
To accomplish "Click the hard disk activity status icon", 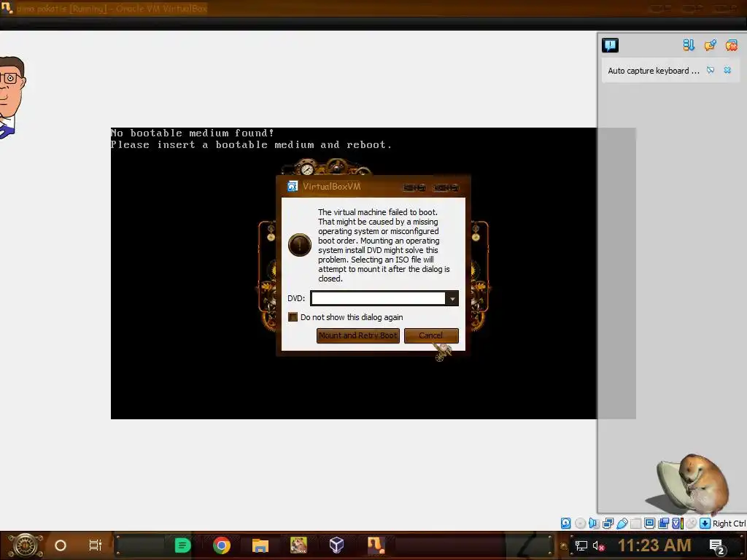I will click(565, 524).
